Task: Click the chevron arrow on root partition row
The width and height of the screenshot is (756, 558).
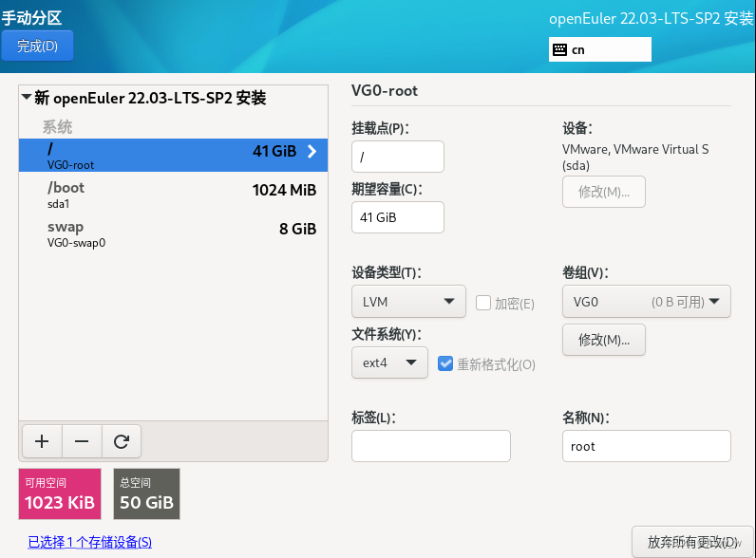Action: tap(312, 151)
